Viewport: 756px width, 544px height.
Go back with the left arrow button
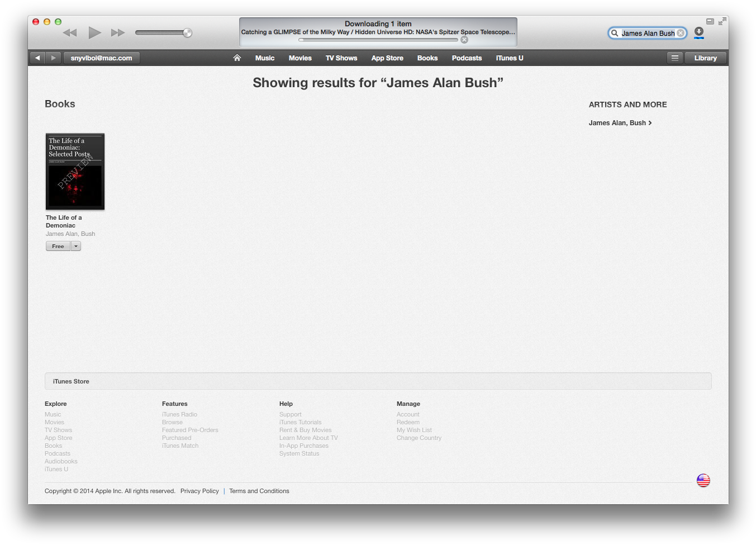[x=37, y=58]
